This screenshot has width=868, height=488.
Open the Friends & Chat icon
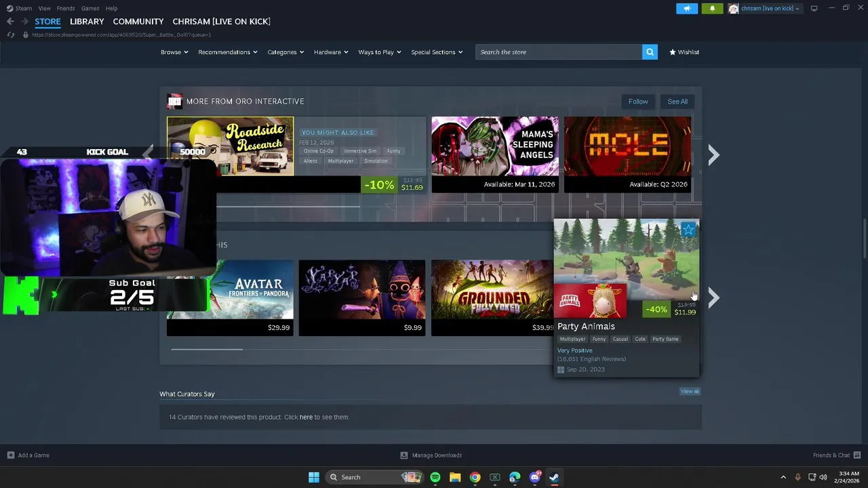(x=857, y=455)
